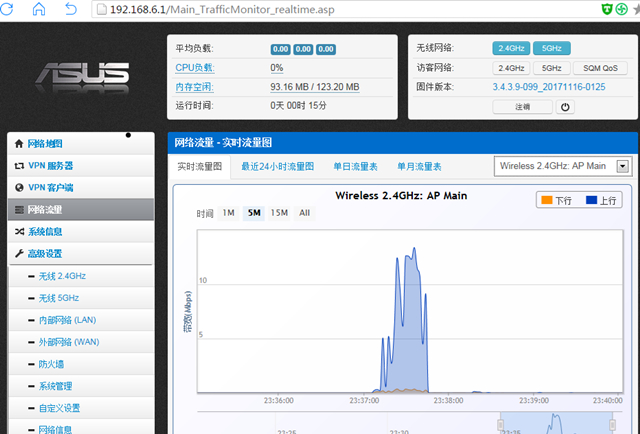Viewport: 640px width, 434px height.
Task: Set chart time range to 15M
Action: (279, 213)
